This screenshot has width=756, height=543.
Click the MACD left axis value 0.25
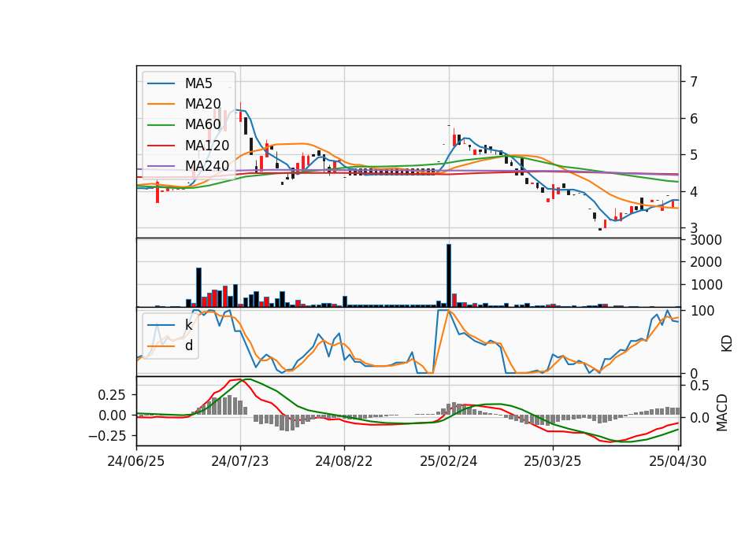coord(111,395)
